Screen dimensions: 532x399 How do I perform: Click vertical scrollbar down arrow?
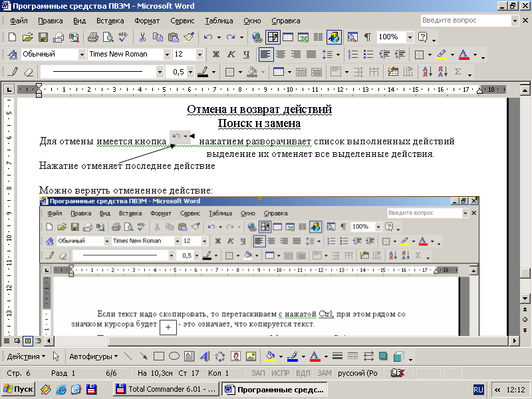pyautogui.click(x=525, y=299)
